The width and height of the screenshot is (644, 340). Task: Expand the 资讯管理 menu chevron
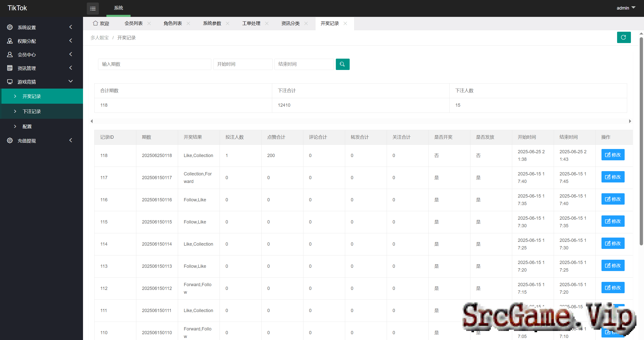point(71,68)
